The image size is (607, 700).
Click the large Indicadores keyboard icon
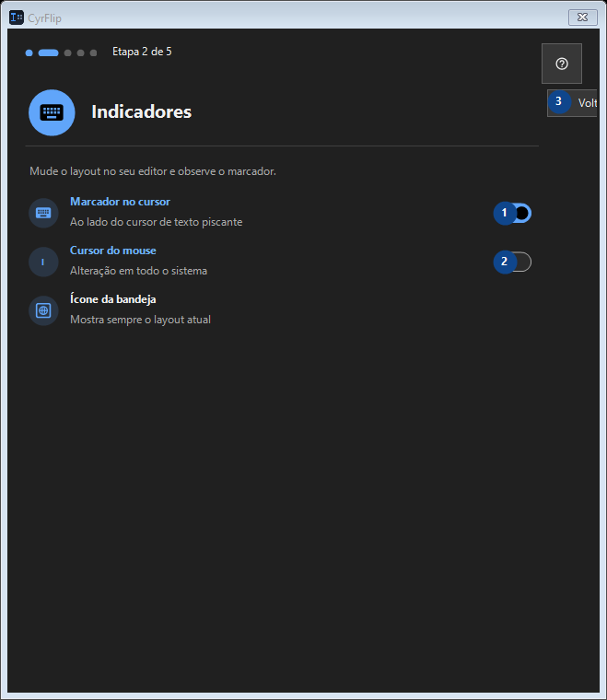(x=52, y=112)
